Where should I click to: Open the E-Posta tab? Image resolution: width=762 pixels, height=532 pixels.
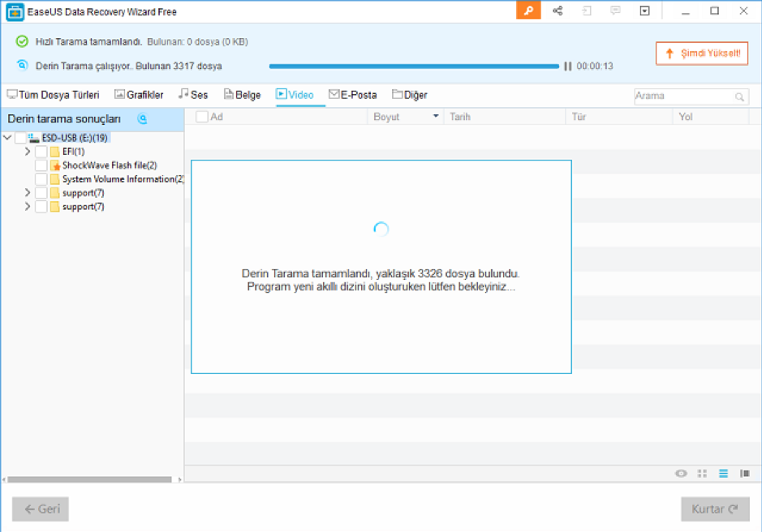(353, 95)
